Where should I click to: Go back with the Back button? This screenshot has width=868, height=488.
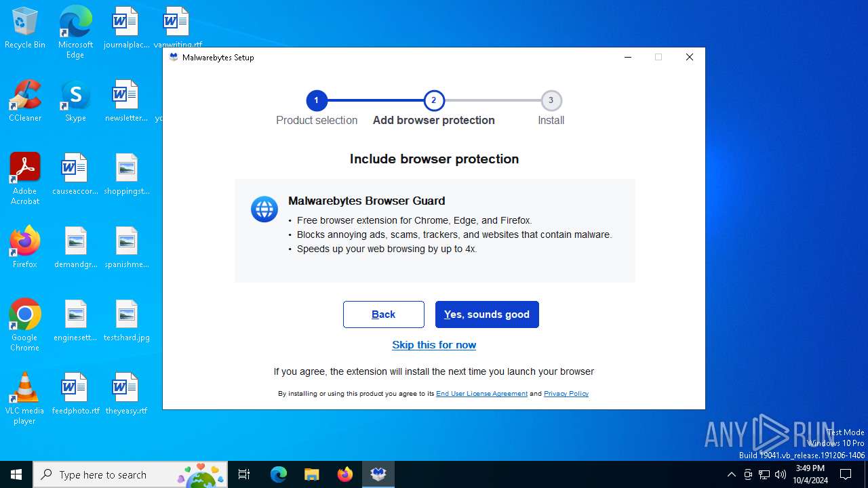click(x=384, y=314)
